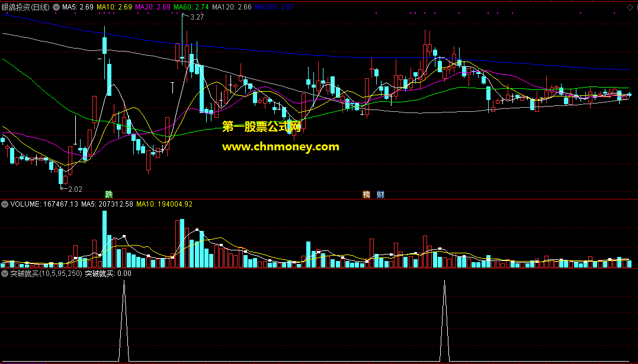
Task: Click the volume MA5: 207312.58 label
Action: (107, 204)
